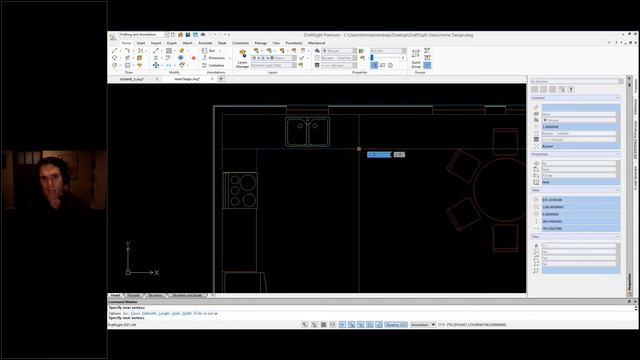
Task: Open a new drawing tab with plus button
Action: click(x=221, y=79)
